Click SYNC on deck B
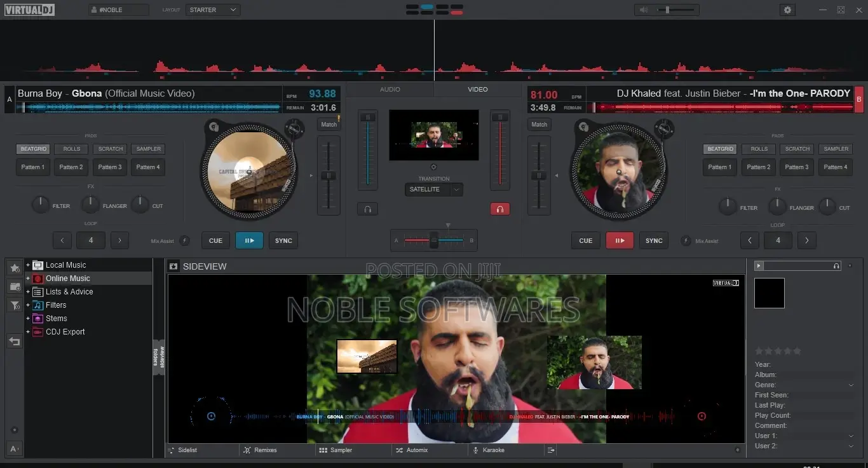This screenshot has height=468, width=868. point(654,240)
